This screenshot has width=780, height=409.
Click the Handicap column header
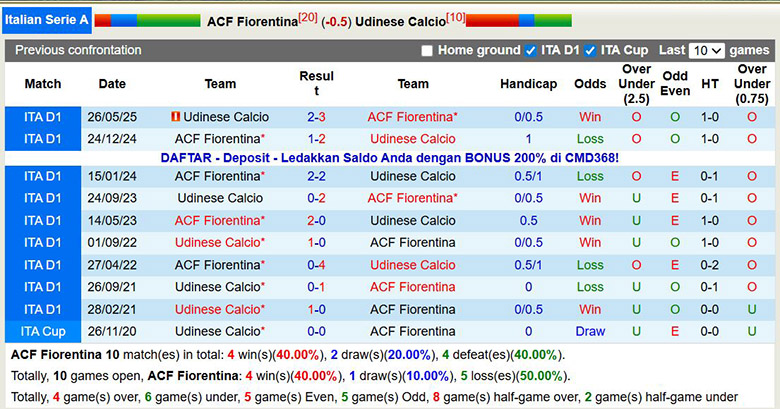coord(528,84)
